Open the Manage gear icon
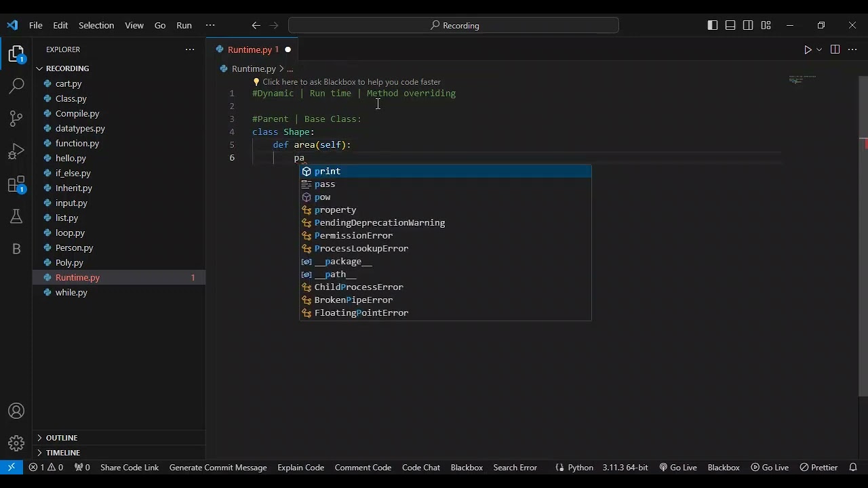This screenshot has width=868, height=488. [x=16, y=444]
